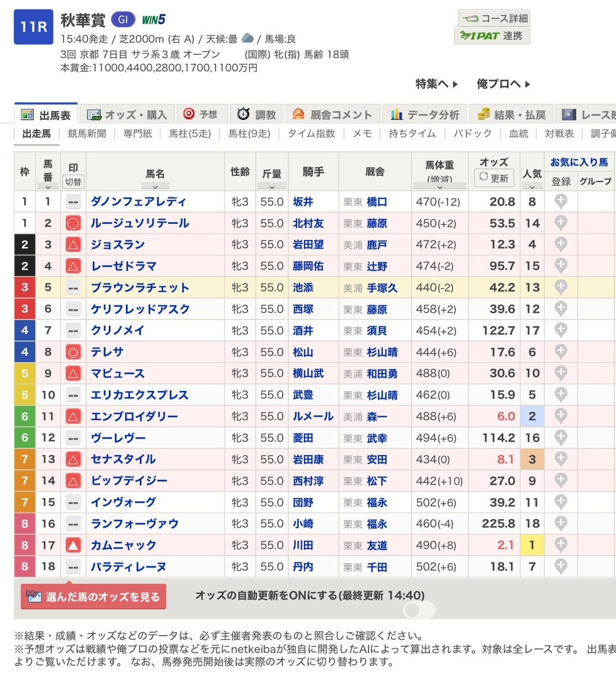Click the blank mark icon for ヴーレヴー
616x675 pixels.
pos(73,438)
